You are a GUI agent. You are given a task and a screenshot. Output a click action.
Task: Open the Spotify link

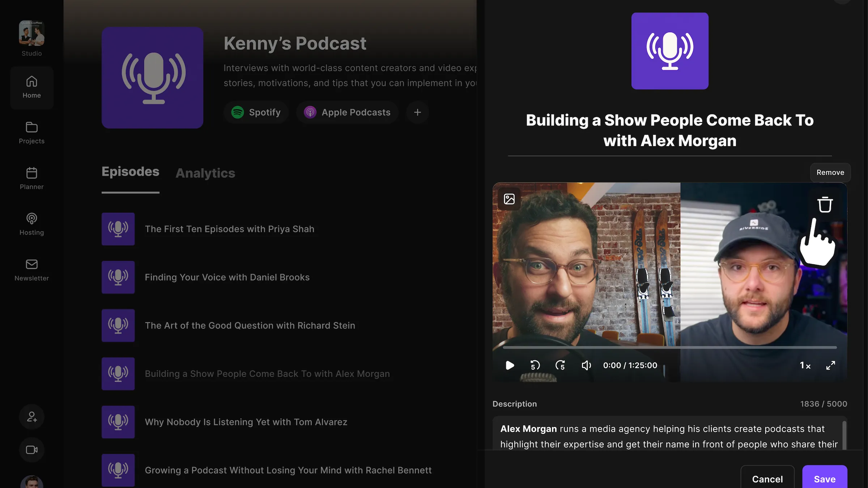(256, 112)
